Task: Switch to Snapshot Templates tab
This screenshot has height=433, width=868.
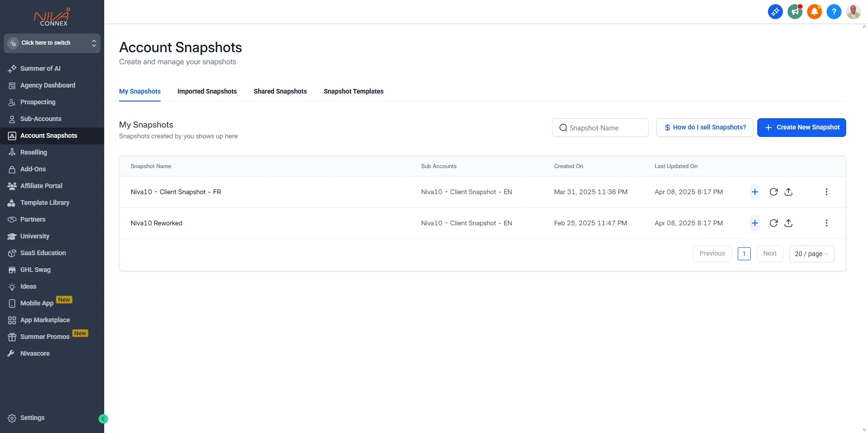Action: coord(354,91)
